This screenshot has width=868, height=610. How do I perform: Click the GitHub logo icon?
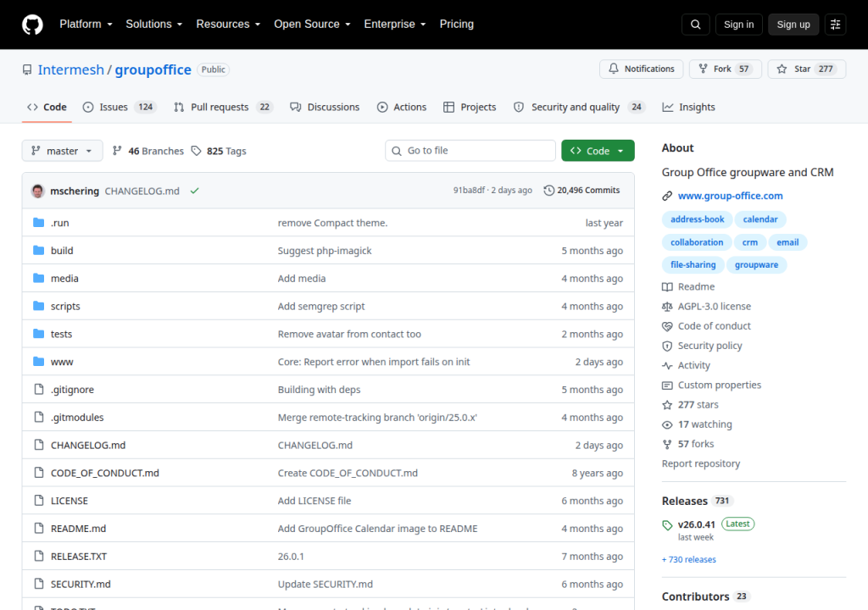[x=32, y=25]
